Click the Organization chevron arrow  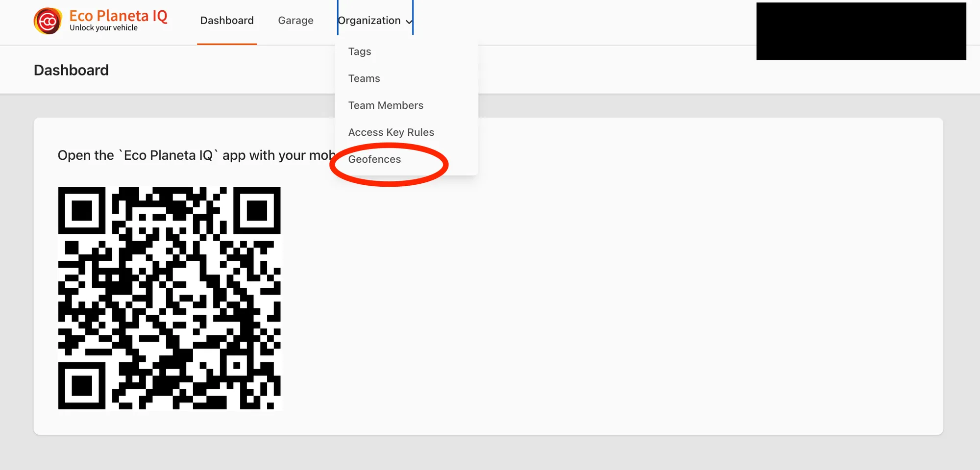tap(409, 22)
